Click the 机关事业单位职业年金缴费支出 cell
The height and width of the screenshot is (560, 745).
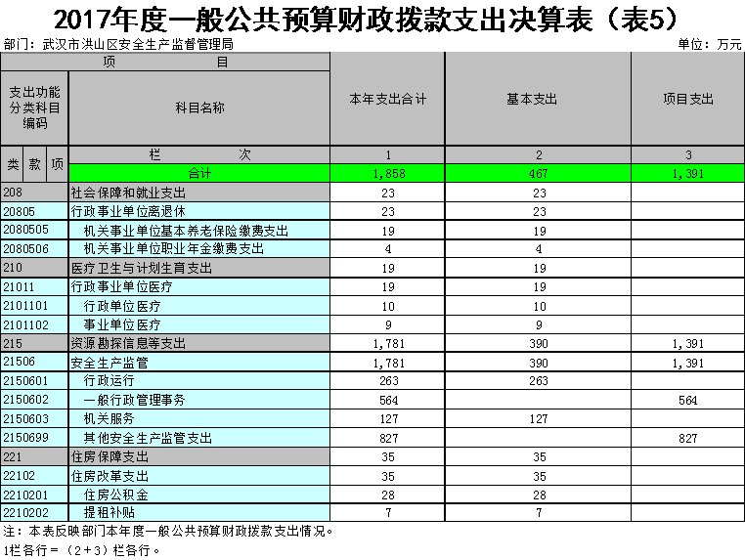[198, 249]
